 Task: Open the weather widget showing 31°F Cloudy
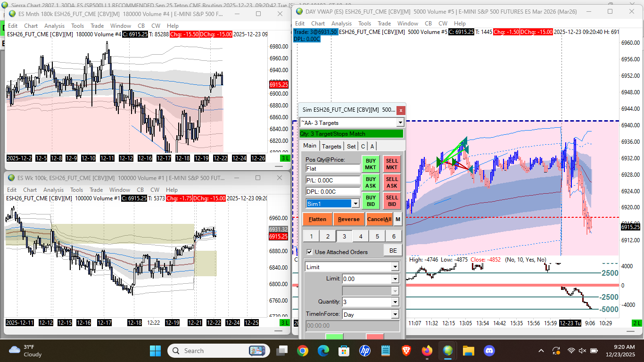point(25,351)
